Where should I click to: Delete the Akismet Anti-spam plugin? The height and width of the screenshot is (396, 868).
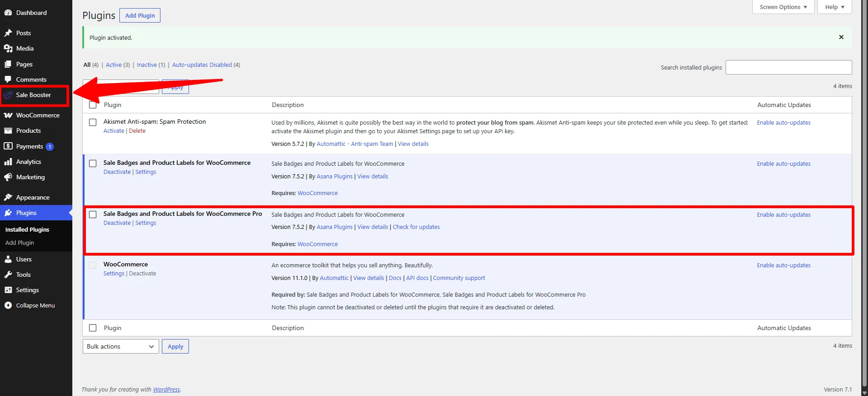[137, 131]
